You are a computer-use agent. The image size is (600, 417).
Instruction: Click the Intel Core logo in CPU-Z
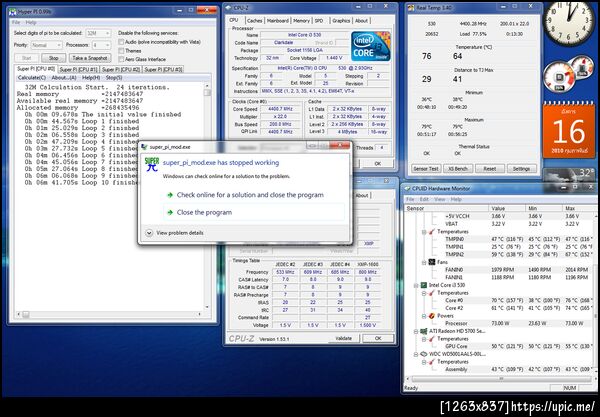pyautogui.click(x=370, y=47)
